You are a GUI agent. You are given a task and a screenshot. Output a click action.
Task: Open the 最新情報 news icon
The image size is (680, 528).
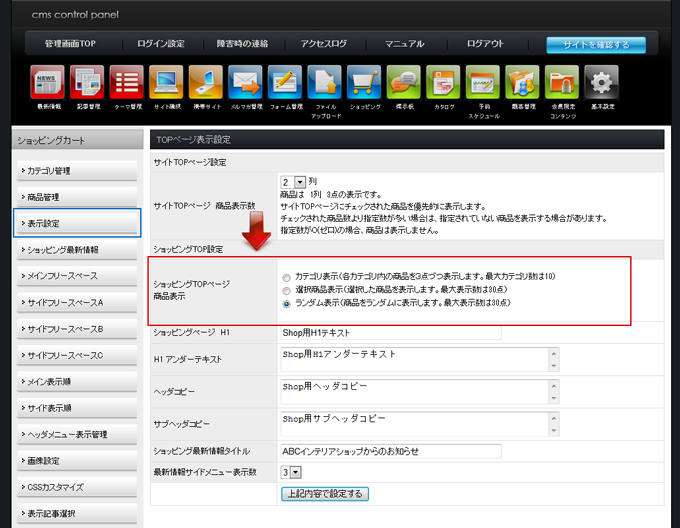[48, 82]
